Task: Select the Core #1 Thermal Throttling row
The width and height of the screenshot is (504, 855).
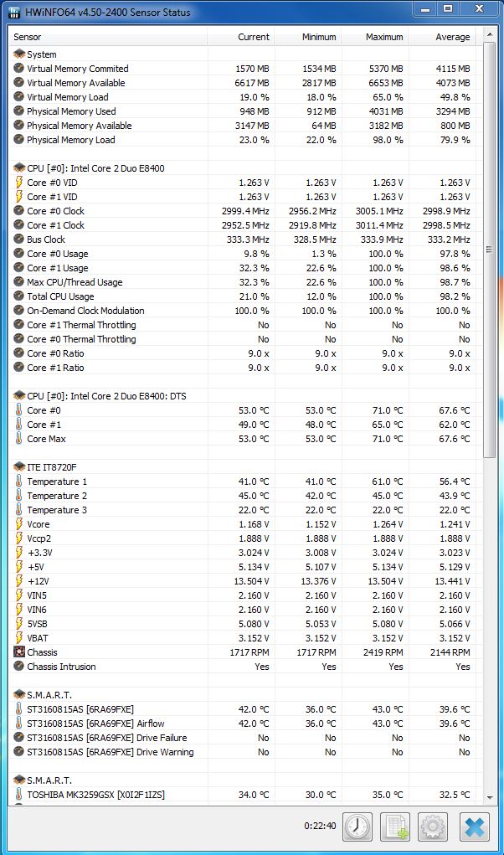Action: click(x=243, y=325)
